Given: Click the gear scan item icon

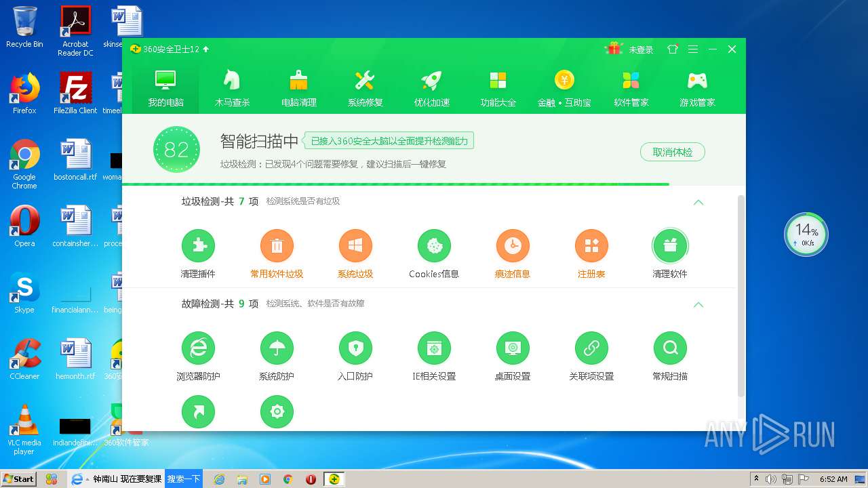Looking at the screenshot, I should [277, 412].
